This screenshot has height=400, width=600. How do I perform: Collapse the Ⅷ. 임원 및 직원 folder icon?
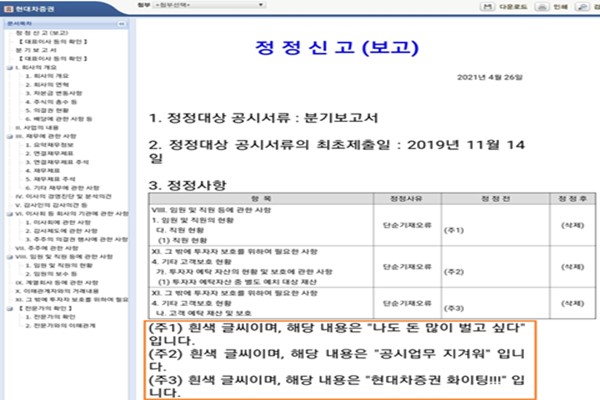(10, 257)
